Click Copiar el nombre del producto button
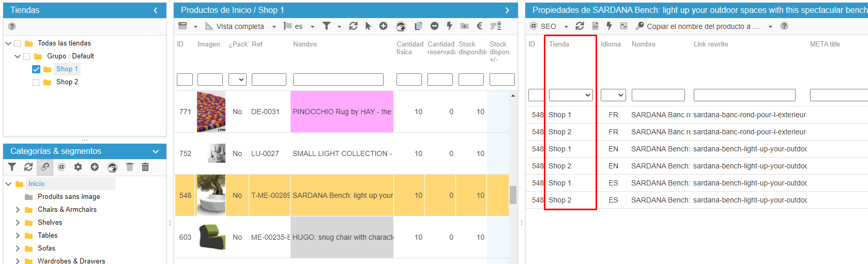The height and width of the screenshot is (264, 868). tap(698, 26)
